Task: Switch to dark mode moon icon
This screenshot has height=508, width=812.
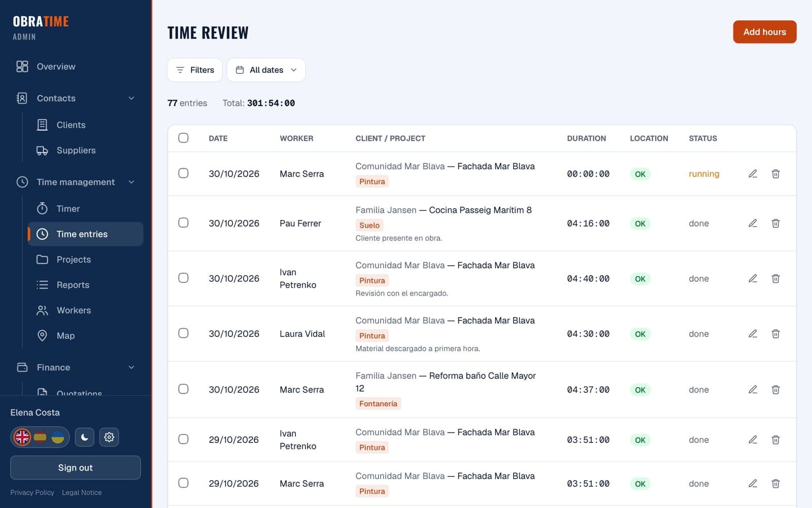Action: point(85,437)
